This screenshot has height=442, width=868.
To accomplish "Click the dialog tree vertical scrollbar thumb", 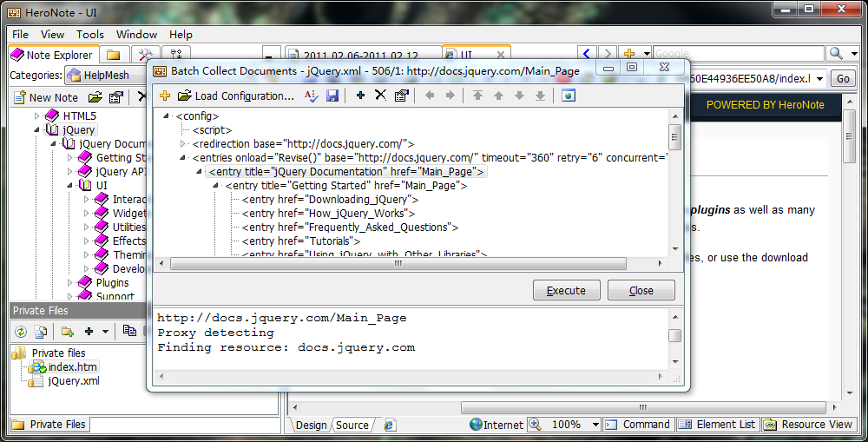I will pyautogui.click(x=674, y=136).
